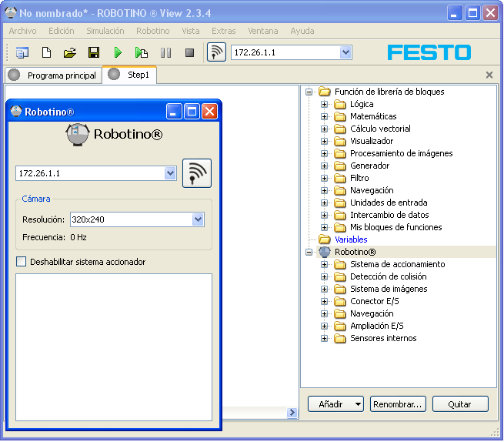The width and height of the screenshot is (504, 442).
Task: Click the Quitar button
Action: [460, 404]
